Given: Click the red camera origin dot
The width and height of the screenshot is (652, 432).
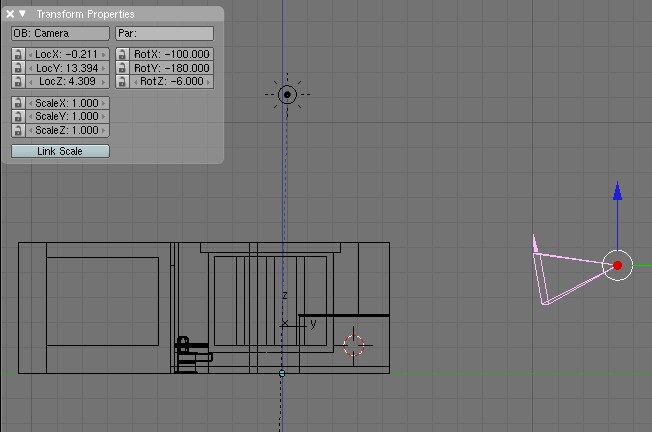Looking at the screenshot, I should [x=617, y=265].
